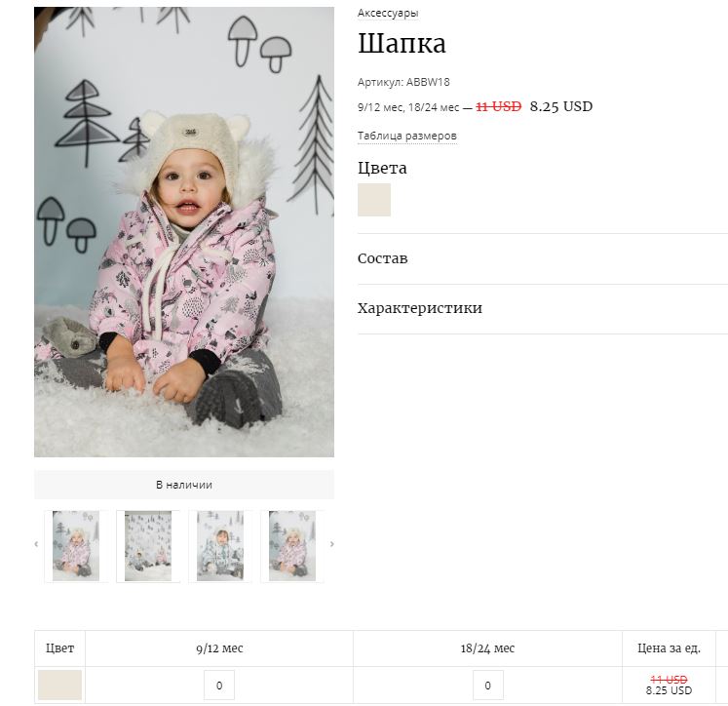The height and width of the screenshot is (706, 728).
Task: Select the thumbnail showing two children
Action: (x=148, y=546)
